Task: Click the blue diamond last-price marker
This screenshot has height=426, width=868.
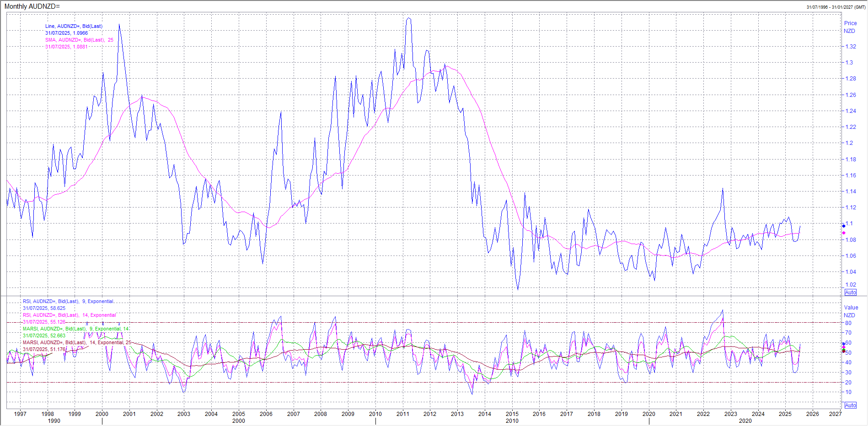Action: (x=844, y=226)
